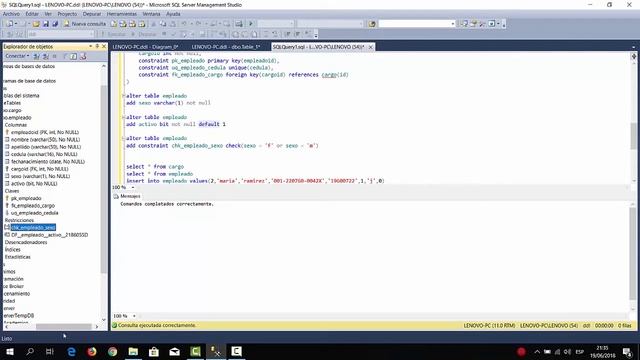The width and height of the screenshot is (640, 360).
Task: Select the sexo (varchar(1), No NULL) column
Action: (40, 176)
